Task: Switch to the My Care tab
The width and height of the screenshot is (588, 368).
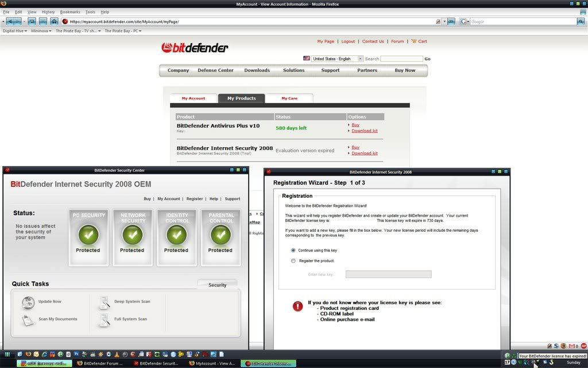Action: coord(289,98)
